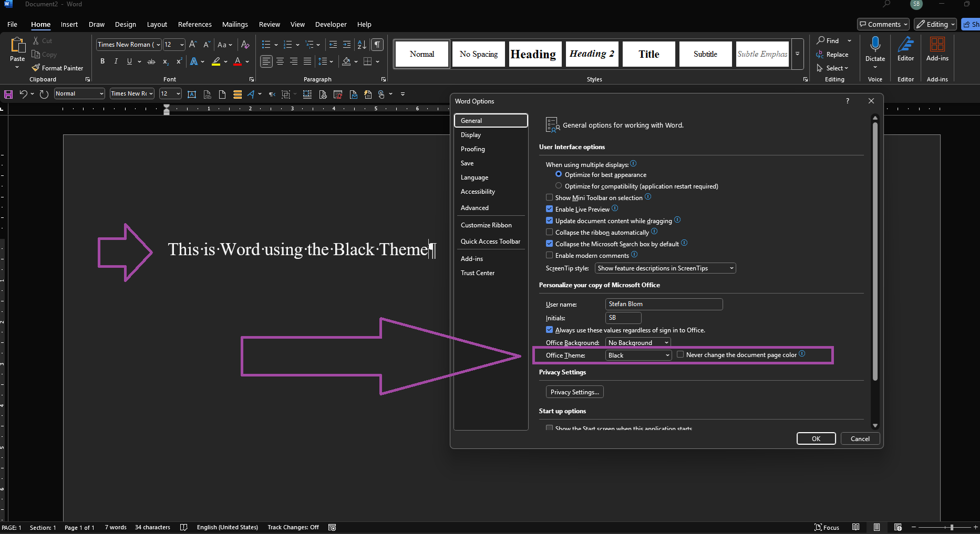This screenshot has height=534, width=980.
Task: Select Trust Center in Word Options
Action: point(491,273)
